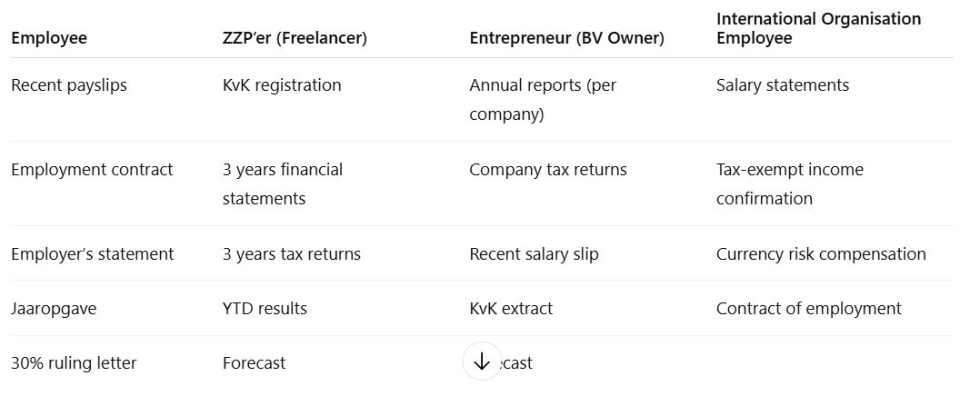Click the Company tax returns cell
This screenshot has width=980, height=396.
(x=547, y=170)
